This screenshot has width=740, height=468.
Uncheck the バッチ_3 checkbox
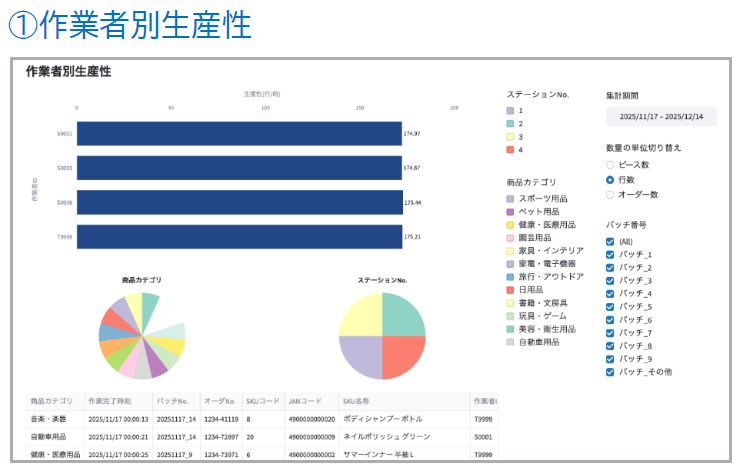[x=610, y=281]
